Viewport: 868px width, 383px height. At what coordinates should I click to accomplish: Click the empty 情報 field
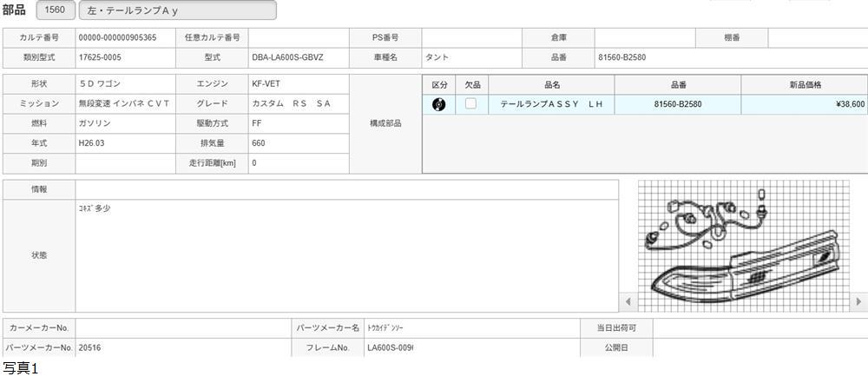(x=346, y=189)
